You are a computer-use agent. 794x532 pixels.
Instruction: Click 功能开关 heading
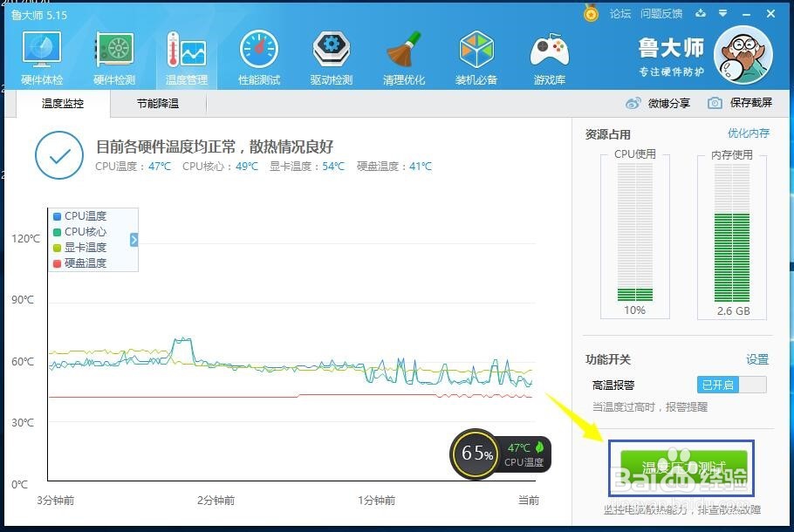point(607,359)
